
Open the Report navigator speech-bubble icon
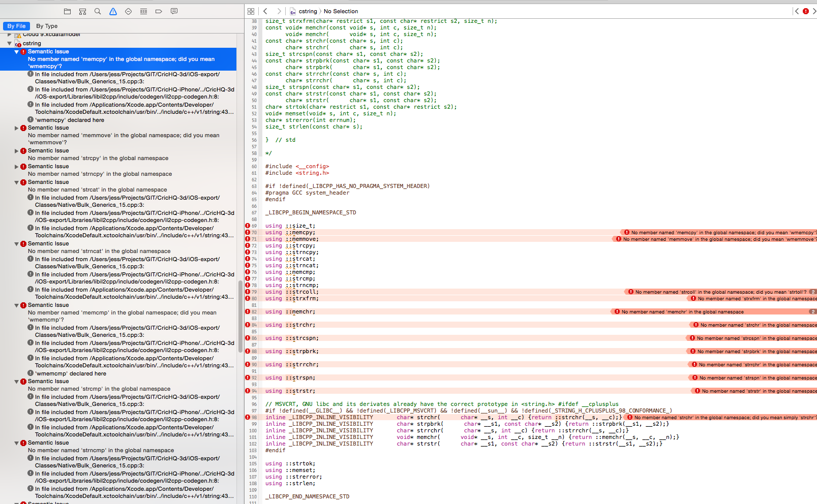click(174, 11)
